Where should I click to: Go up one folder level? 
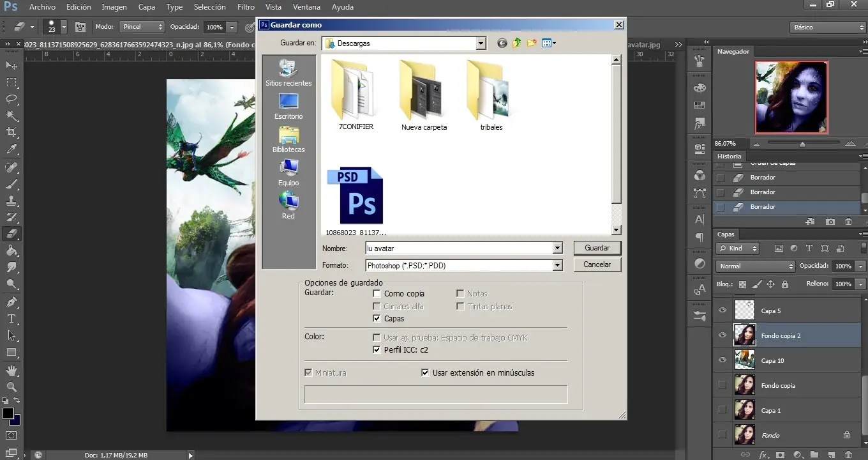516,43
